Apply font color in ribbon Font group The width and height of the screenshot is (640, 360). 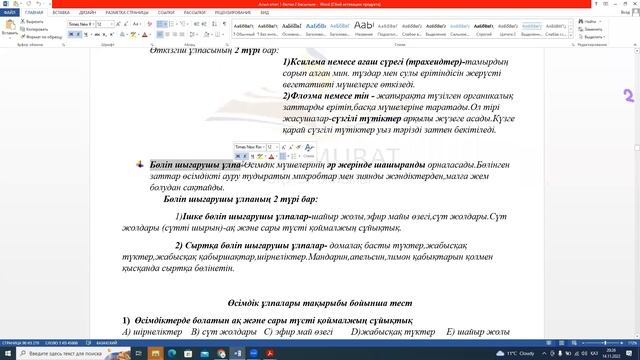pos(144,34)
